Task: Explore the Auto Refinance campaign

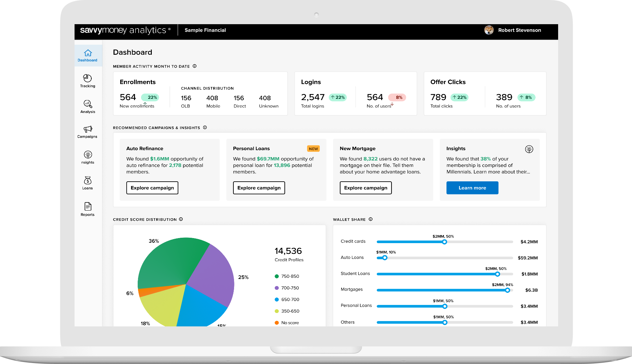Action: click(x=152, y=188)
